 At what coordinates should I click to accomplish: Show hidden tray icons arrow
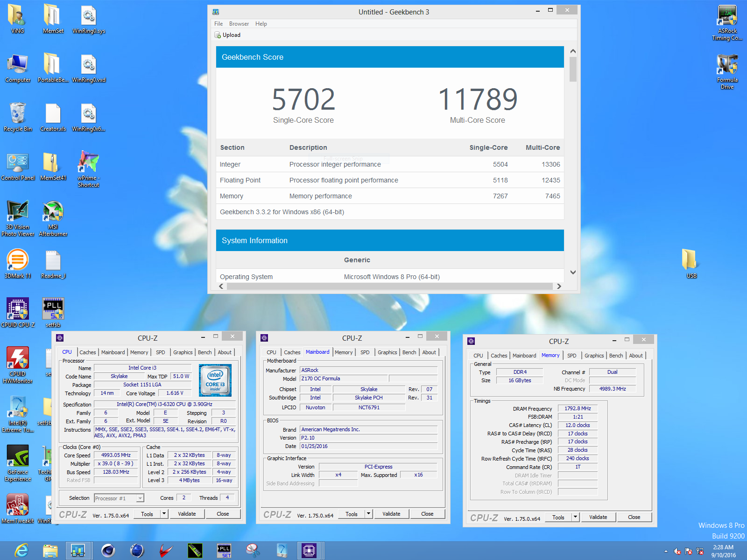pyautogui.click(x=666, y=551)
